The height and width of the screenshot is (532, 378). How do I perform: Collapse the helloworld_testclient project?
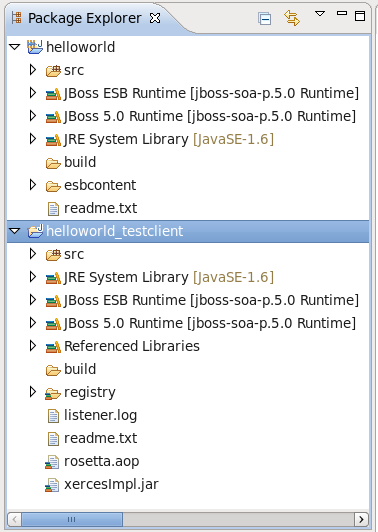coord(15,231)
